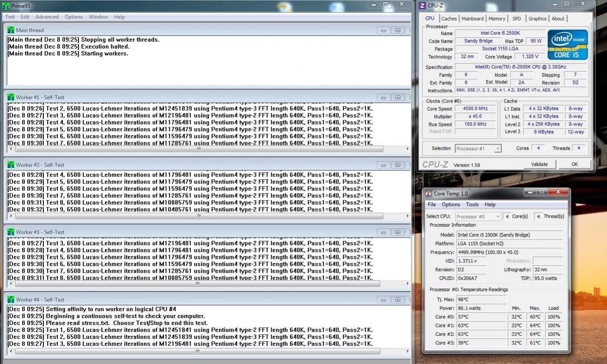Switch to the SPD tab in CPU-Z

pyautogui.click(x=516, y=19)
